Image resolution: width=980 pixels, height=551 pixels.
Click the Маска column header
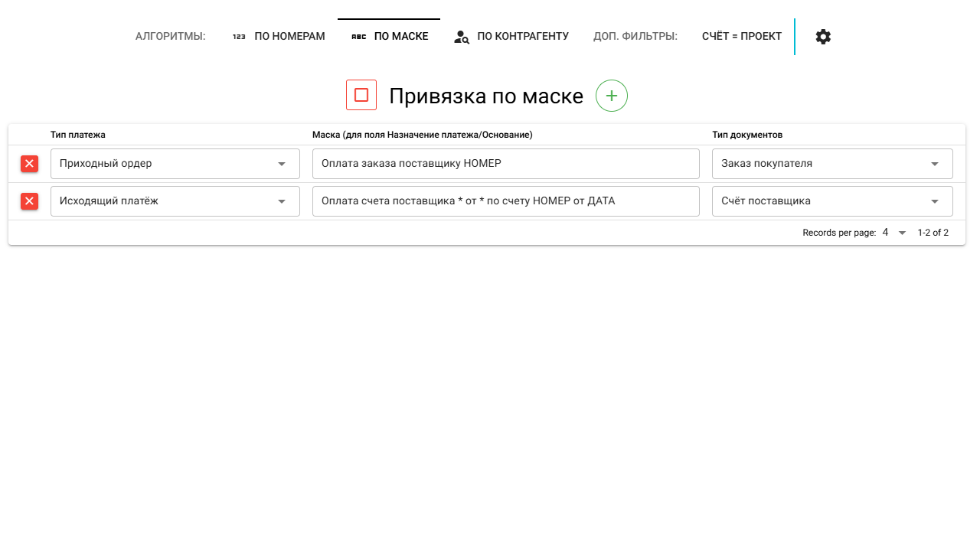422,135
